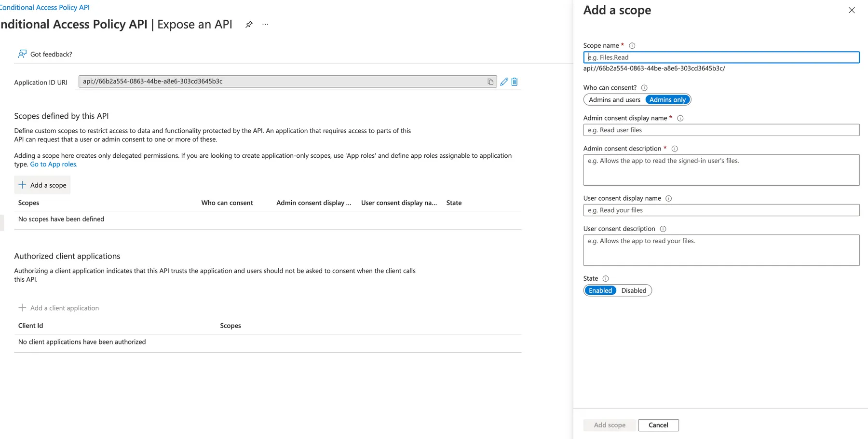868x439 pixels.
Task: Edit the Application ID URI with pencil icon
Action: point(504,82)
